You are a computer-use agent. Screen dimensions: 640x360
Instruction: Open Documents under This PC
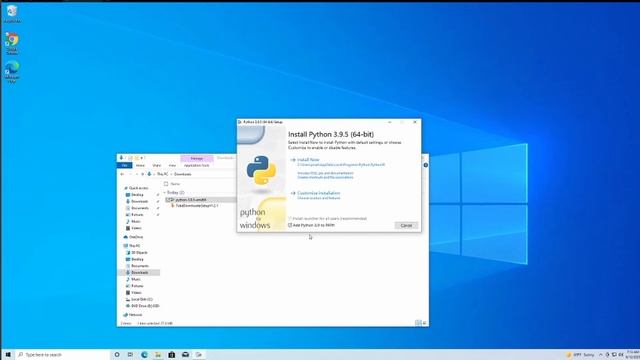click(x=140, y=266)
